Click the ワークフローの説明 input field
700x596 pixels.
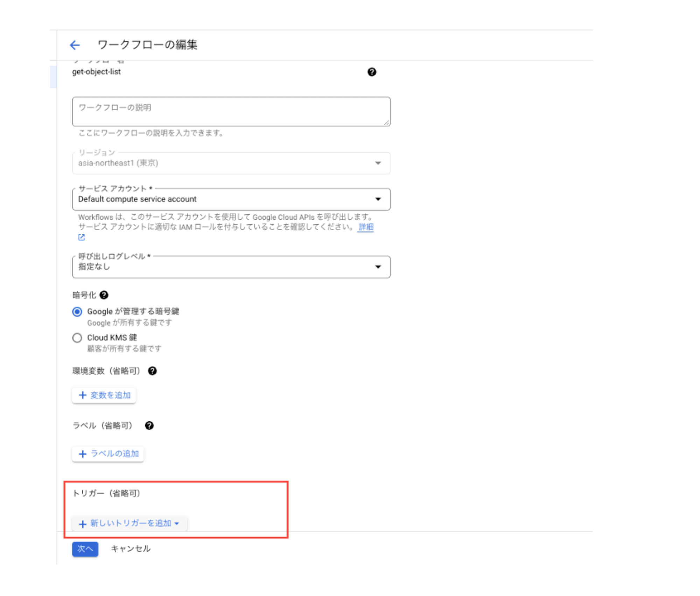230,111
